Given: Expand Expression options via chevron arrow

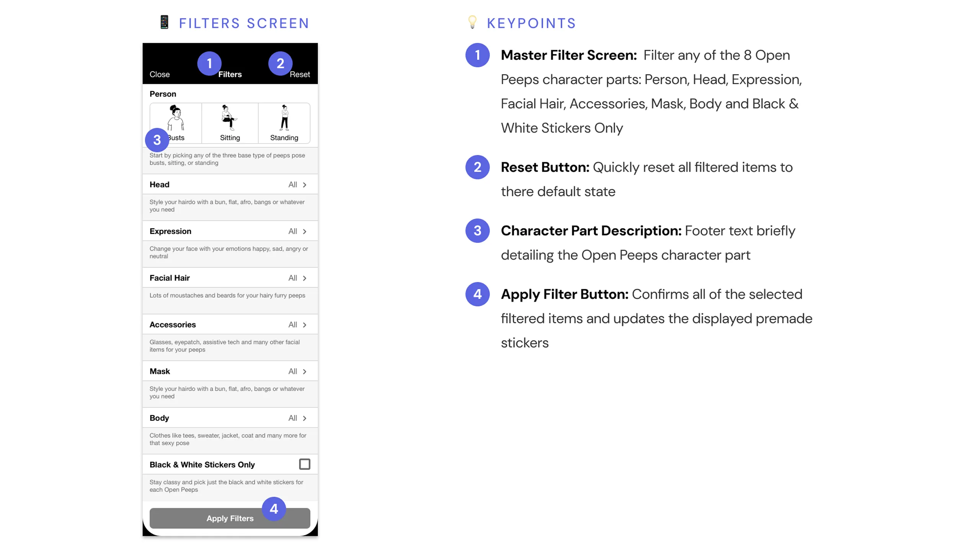Looking at the screenshot, I should click(x=305, y=231).
